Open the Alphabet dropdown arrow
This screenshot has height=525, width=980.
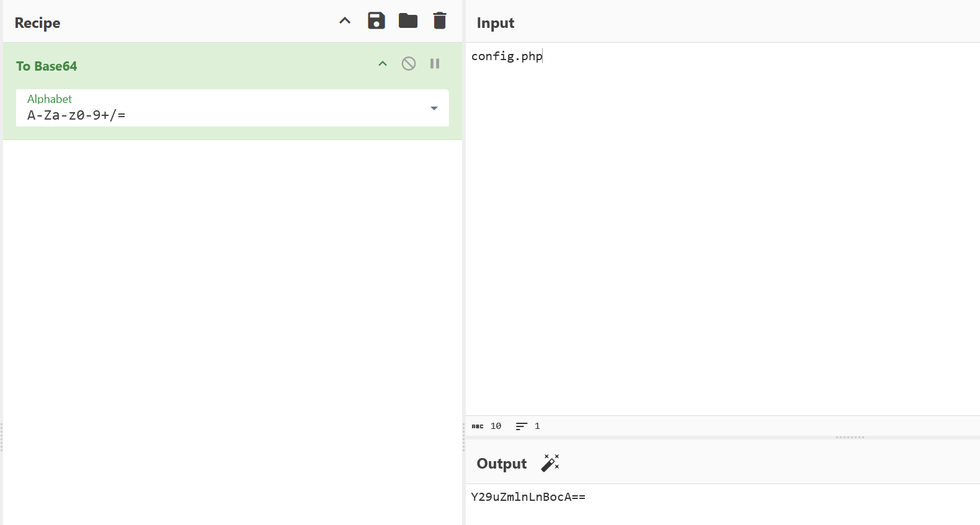click(x=434, y=108)
